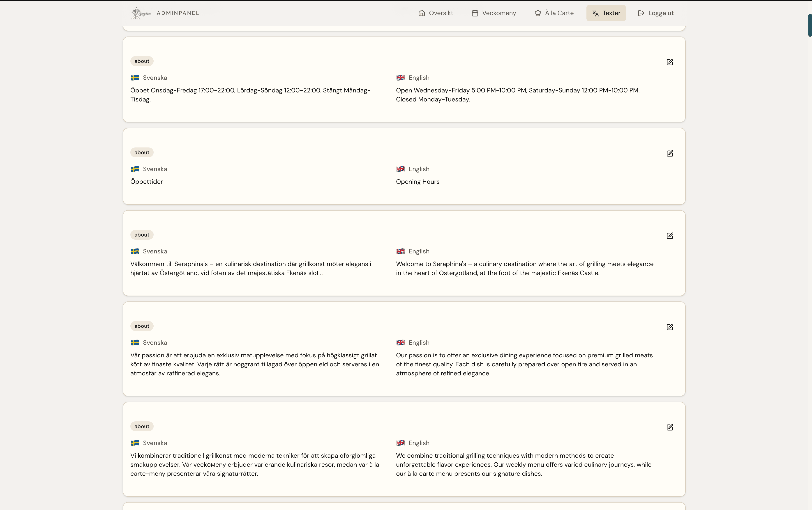Edit the Vi kombinerar traditionell entry
Image resolution: width=812 pixels, height=510 pixels.
[x=670, y=427]
